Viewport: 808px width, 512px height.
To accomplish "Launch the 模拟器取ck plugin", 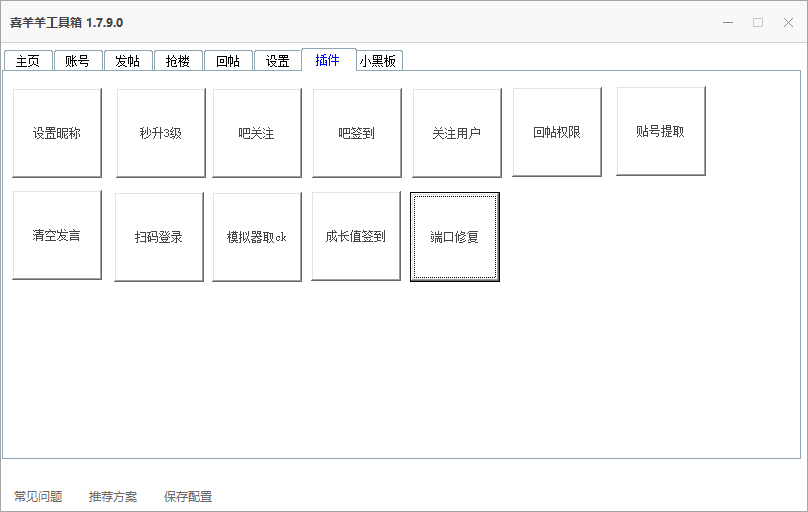I will point(257,237).
